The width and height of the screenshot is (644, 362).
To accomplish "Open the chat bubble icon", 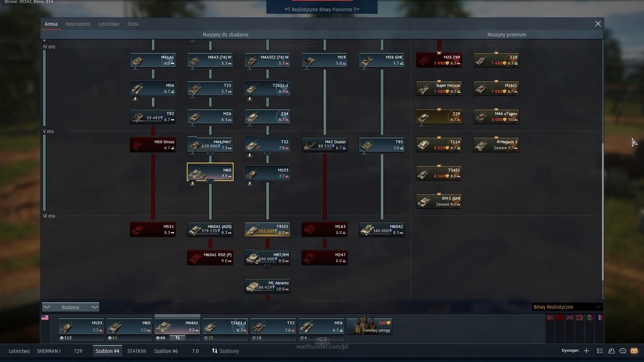I will click(x=623, y=351).
